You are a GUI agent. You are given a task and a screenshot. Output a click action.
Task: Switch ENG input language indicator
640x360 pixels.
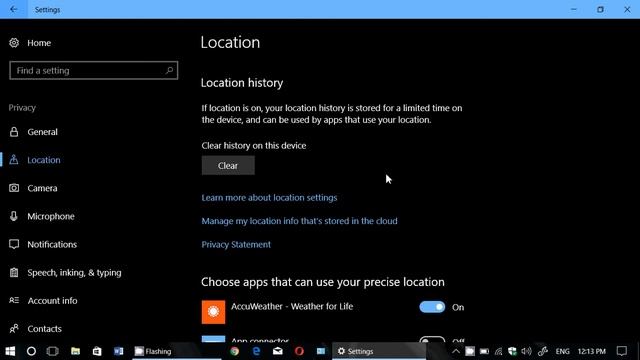pyautogui.click(x=562, y=351)
